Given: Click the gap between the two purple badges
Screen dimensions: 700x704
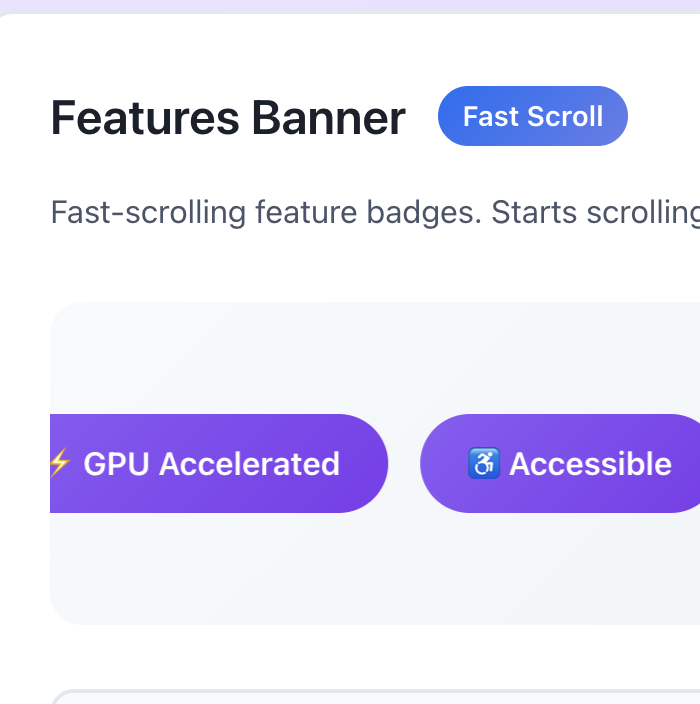Looking at the screenshot, I should (x=404, y=464).
